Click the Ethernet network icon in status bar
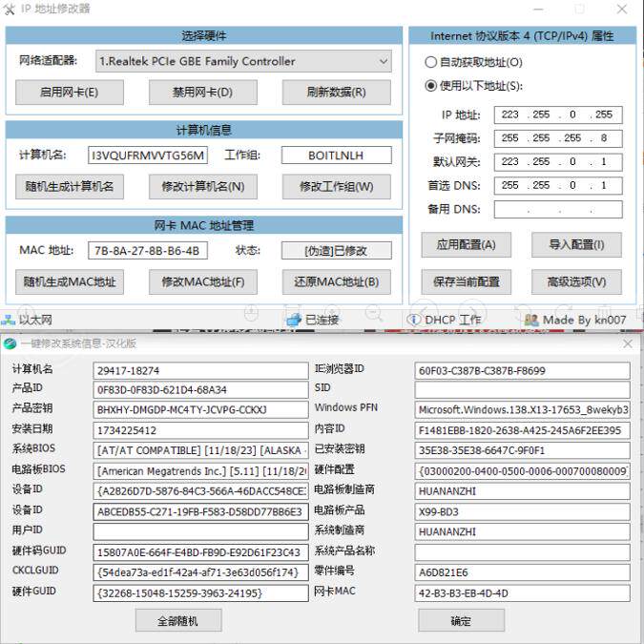Image resolution: width=644 pixels, height=644 pixels. 9,320
